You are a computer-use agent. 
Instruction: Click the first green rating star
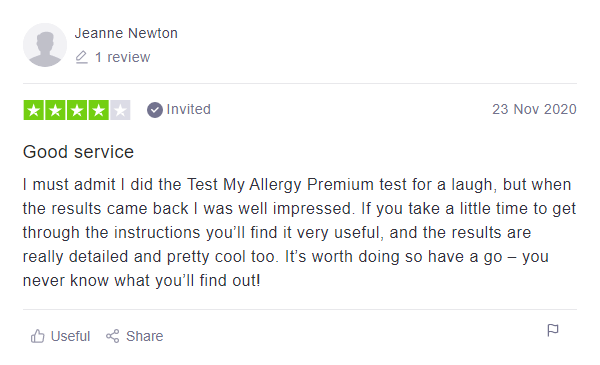tap(34, 110)
